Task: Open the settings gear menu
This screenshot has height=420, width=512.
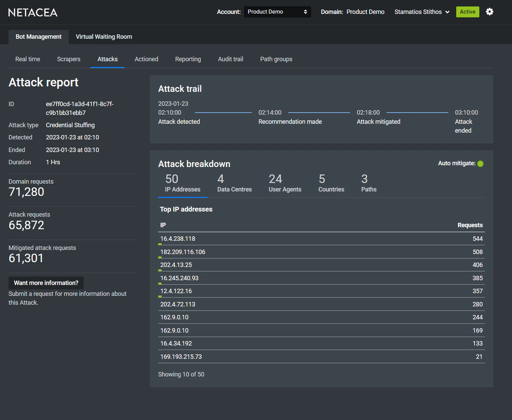Action: (490, 12)
